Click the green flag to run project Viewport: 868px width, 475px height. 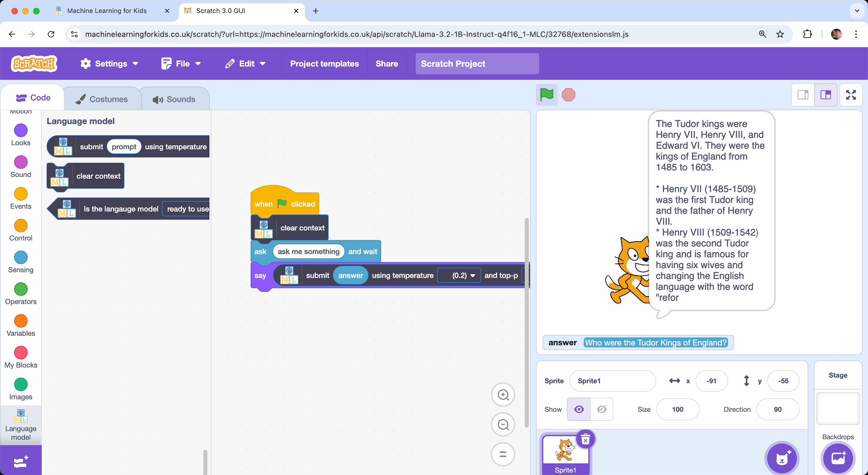click(x=546, y=95)
